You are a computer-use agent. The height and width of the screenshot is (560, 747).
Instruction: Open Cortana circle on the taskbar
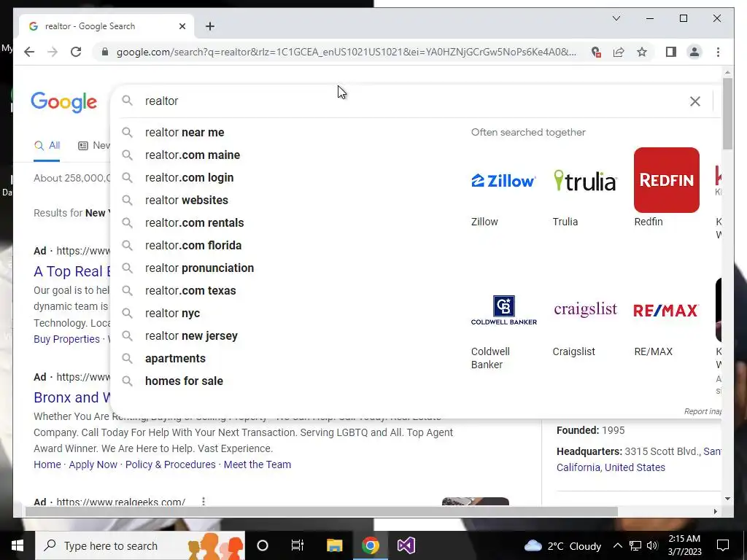pos(263,545)
